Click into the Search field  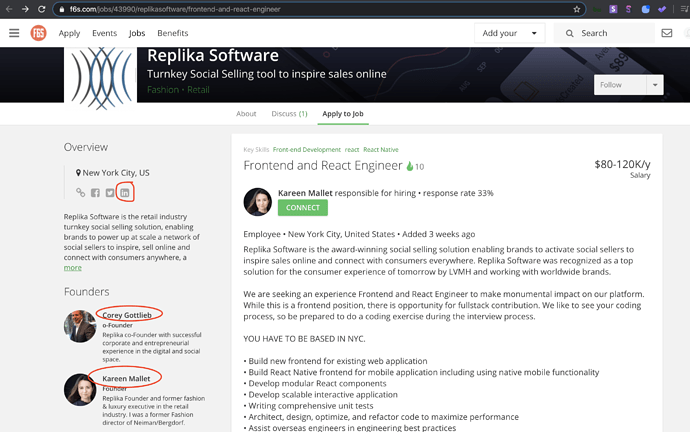[x=612, y=33]
